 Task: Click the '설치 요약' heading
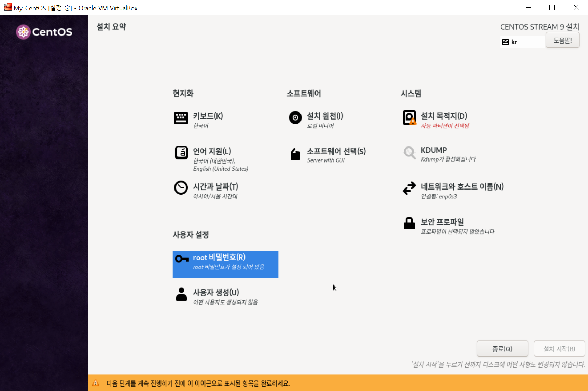[x=111, y=27]
